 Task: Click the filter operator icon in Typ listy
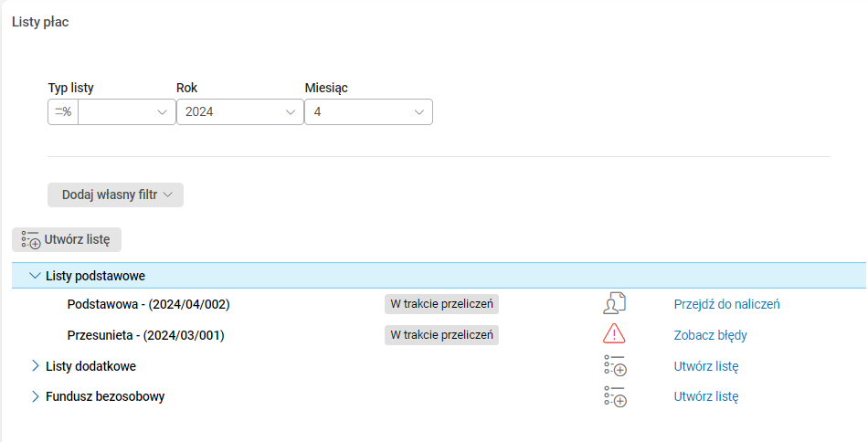(63, 112)
